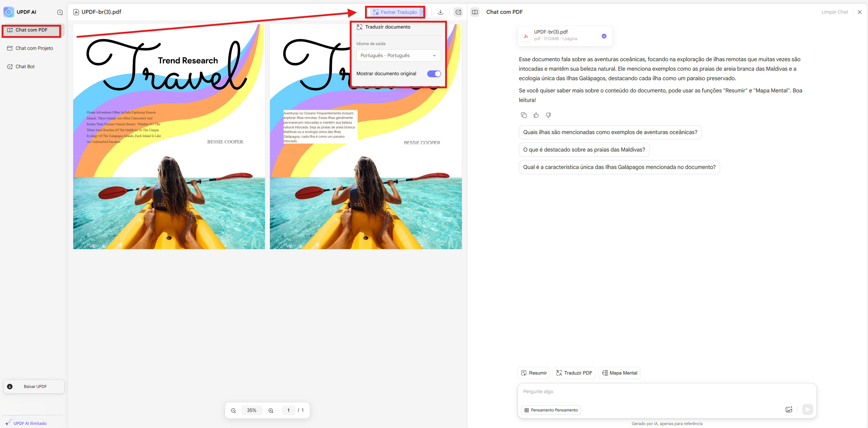Send message with arrow button
This screenshot has height=428, width=868.
tap(807, 410)
